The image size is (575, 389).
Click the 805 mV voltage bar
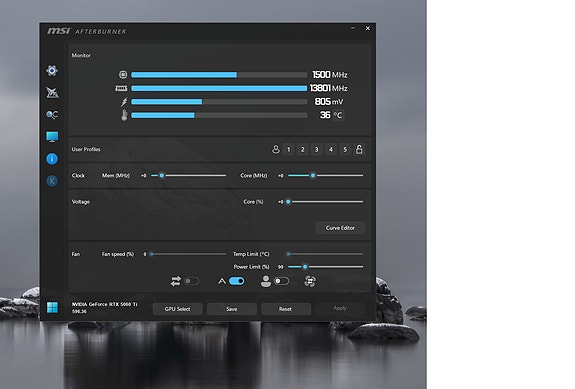click(x=219, y=102)
